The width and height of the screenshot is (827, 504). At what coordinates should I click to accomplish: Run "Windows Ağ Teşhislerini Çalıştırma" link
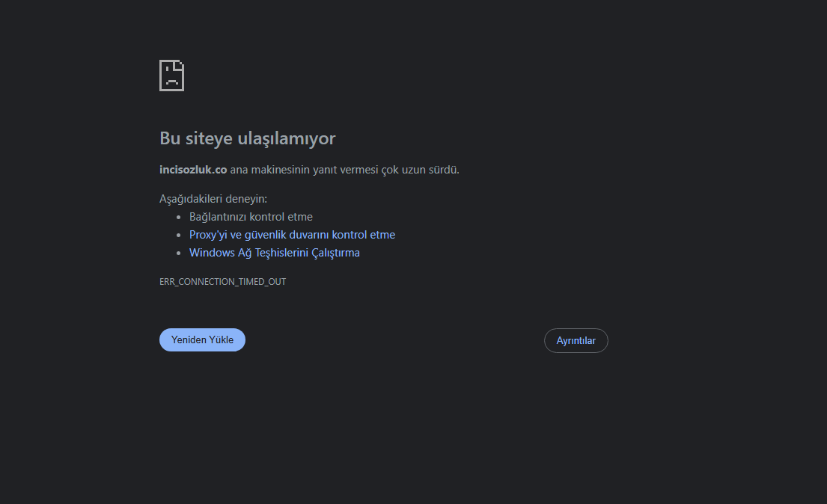[274, 253]
